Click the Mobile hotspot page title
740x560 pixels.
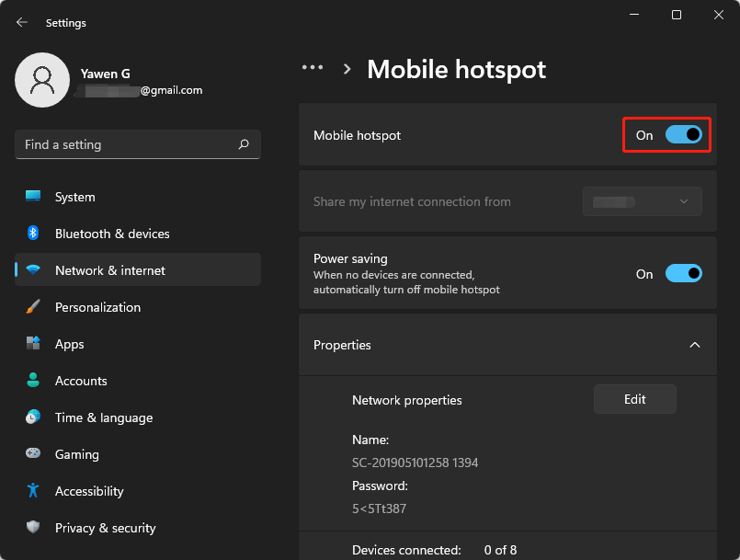456,69
